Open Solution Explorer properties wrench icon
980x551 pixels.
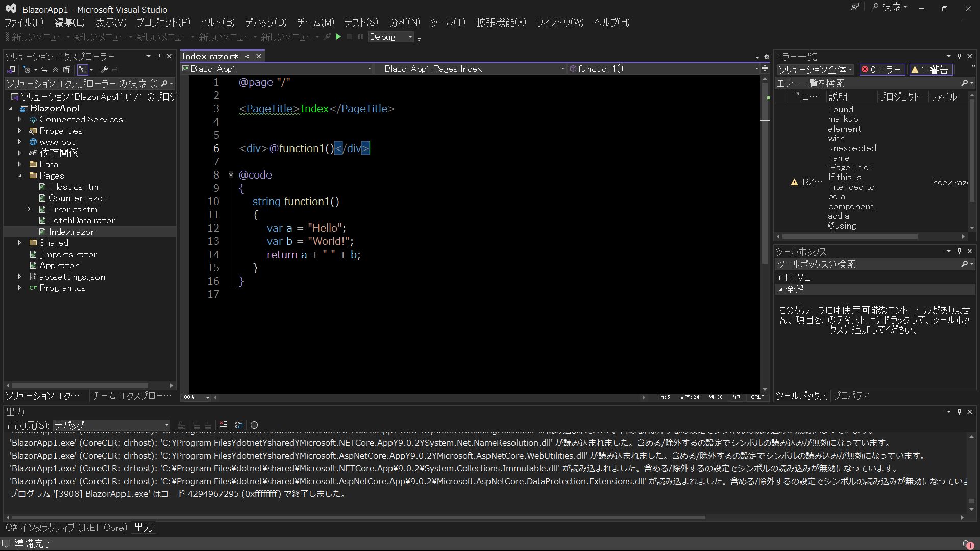tap(104, 70)
